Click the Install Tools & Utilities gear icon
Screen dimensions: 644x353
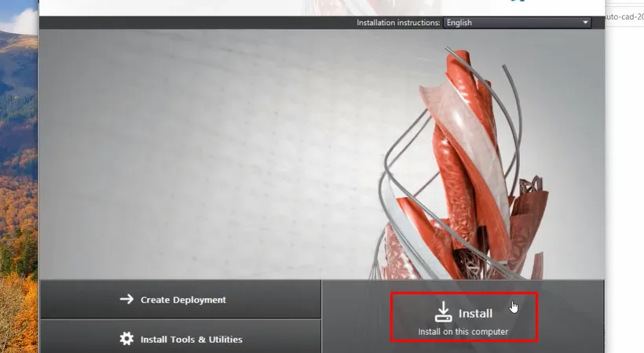(126, 339)
